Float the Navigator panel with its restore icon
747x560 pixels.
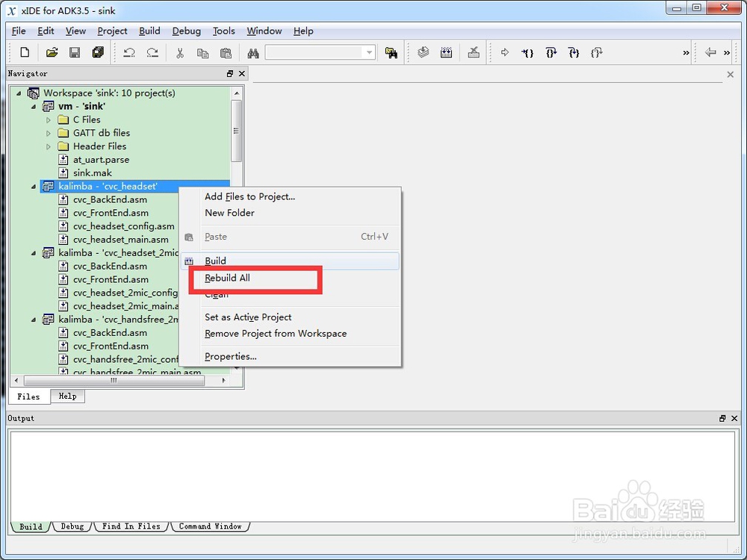pos(230,73)
